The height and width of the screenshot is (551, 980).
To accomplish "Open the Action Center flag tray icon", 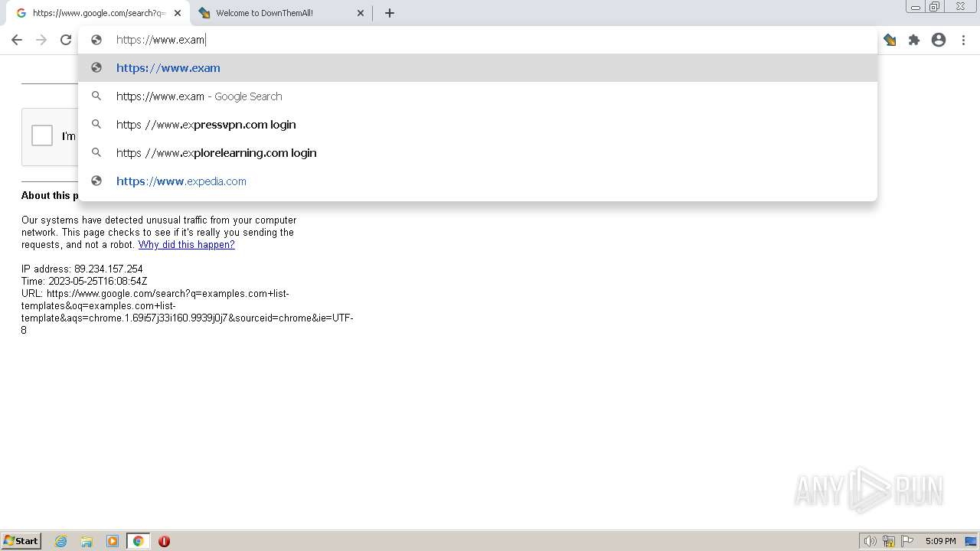I will pyautogui.click(x=907, y=541).
